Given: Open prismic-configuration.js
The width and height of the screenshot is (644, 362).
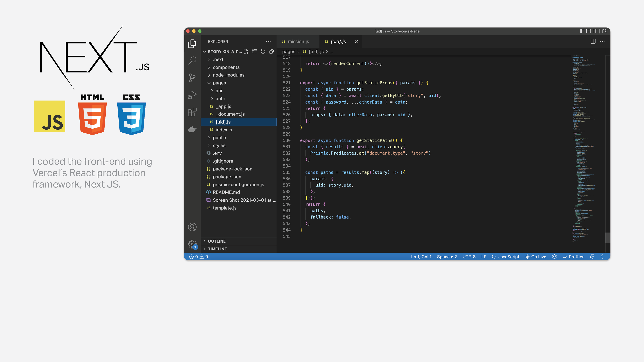Looking at the screenshot, I should [x=239, y=185].
